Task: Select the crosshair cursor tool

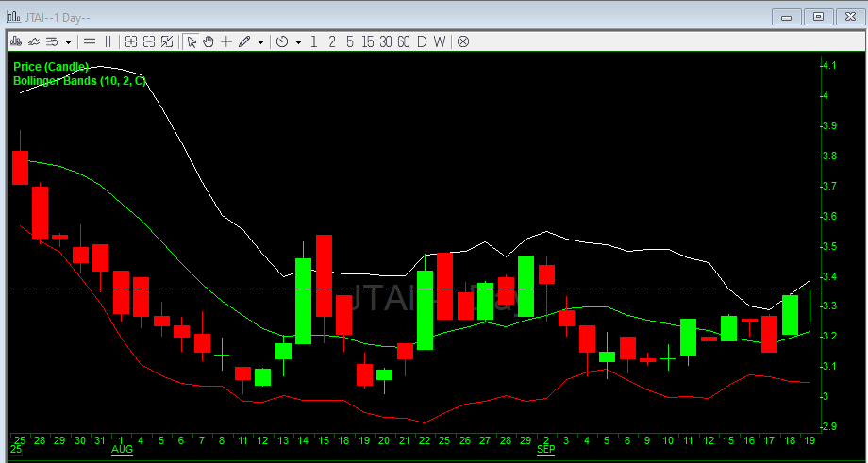Action: click(x=226, y=41)
